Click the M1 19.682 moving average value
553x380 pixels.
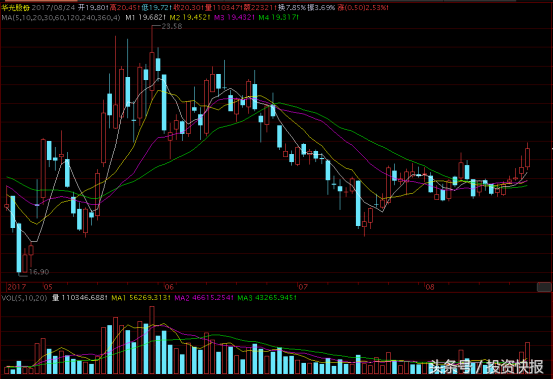(x=145, y=17)
